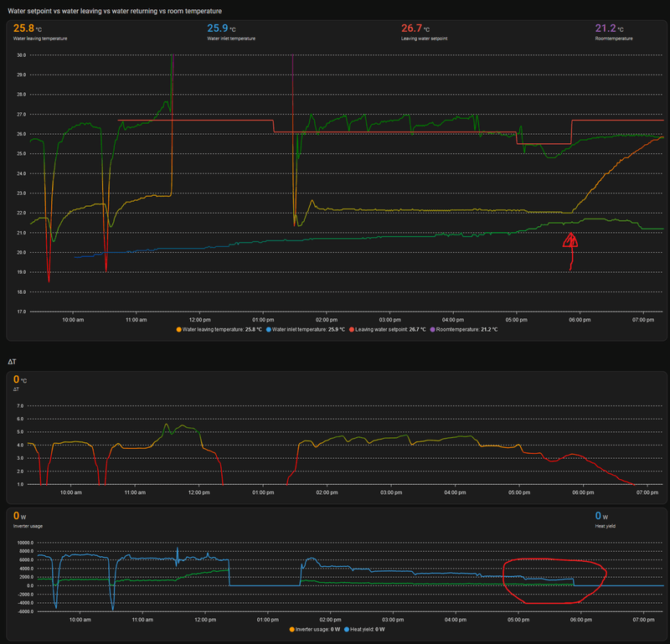
Task: Click the 06:00 pm label on the ΔT chart axis
Action: pyautogui.click(x=583, y=492)
